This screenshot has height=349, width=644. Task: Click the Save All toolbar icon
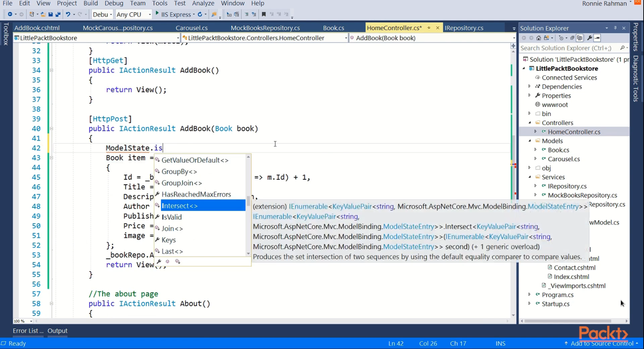57,14
